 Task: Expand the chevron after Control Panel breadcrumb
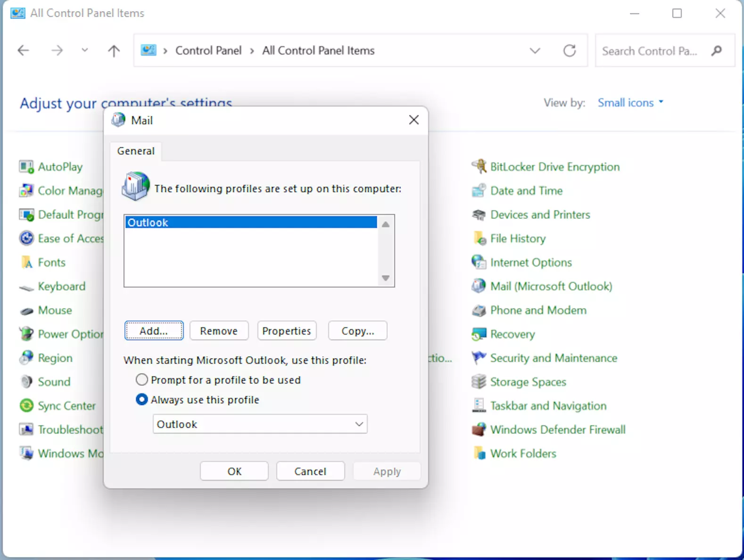pos(252,51)
